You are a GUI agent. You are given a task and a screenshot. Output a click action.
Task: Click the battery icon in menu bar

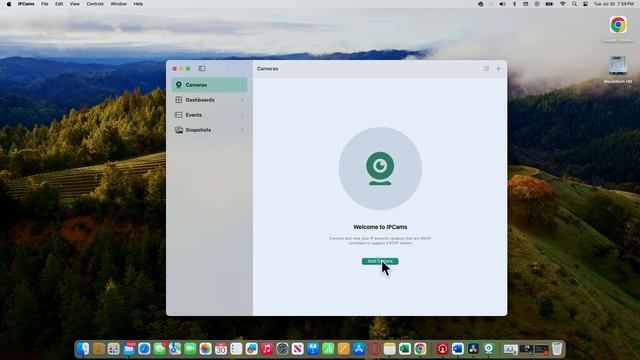tap(549, 4)
